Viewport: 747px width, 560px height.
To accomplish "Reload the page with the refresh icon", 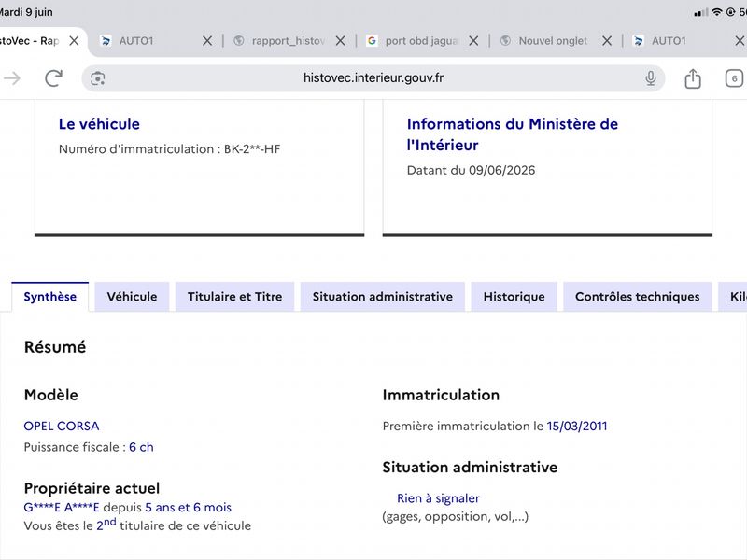I will [x=53, y=78].
